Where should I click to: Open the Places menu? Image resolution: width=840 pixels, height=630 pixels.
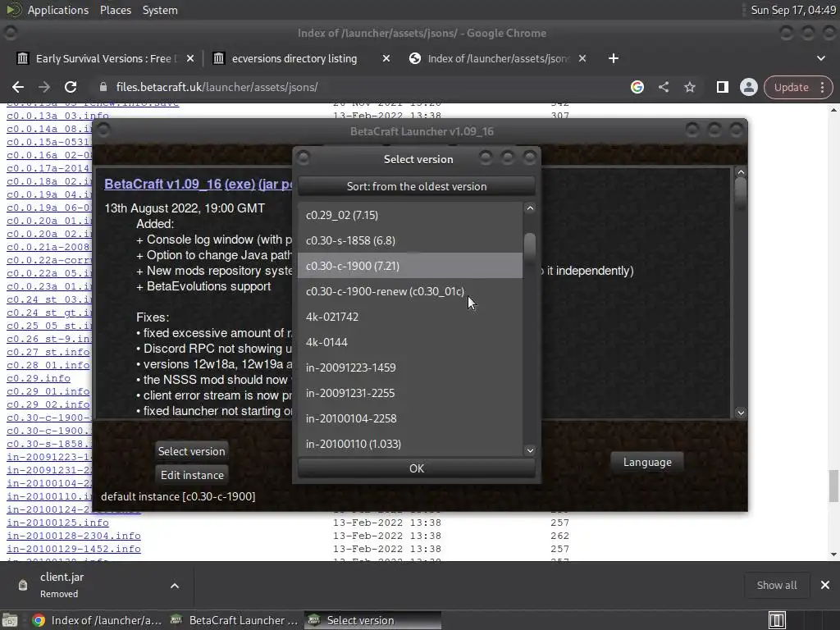click(115, 10)
